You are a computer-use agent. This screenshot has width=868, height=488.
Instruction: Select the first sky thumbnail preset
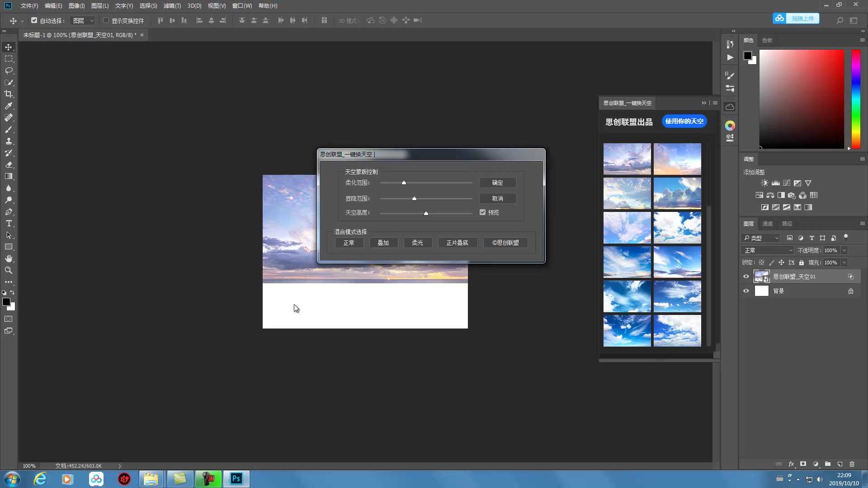[x=627, y=159]
